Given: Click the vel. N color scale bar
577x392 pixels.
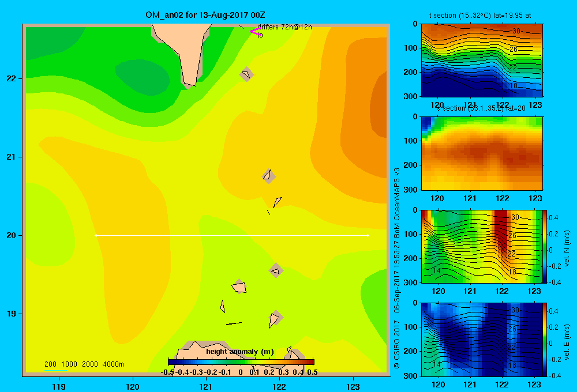Looking at the screenshot, I should pos(545,246).
